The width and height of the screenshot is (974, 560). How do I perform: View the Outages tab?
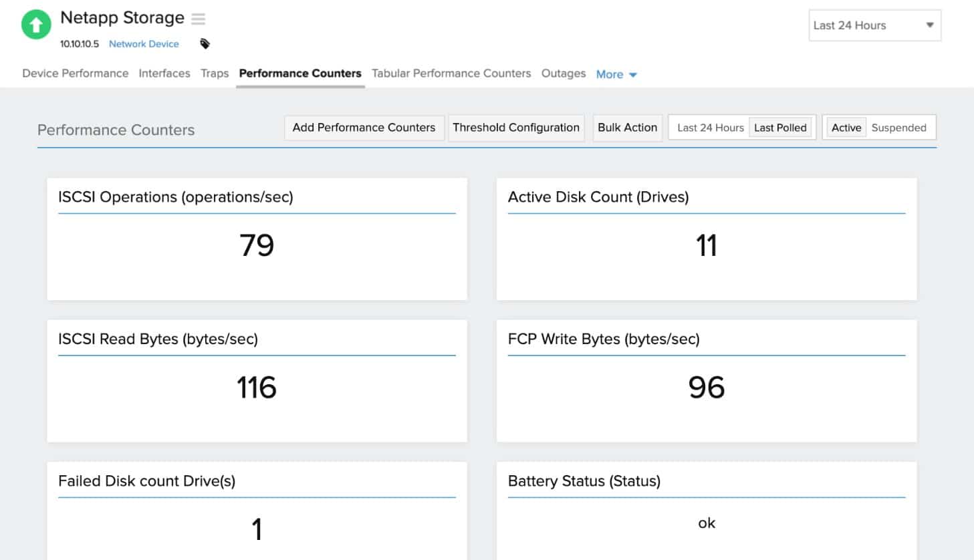(x=564, y=74)
